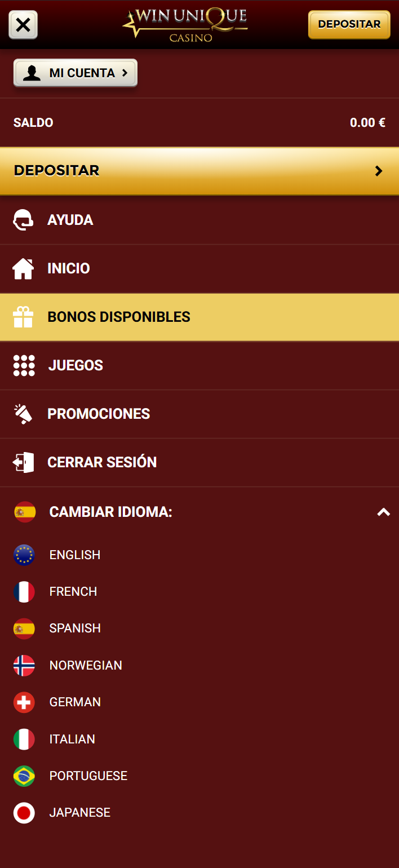
Task: Click the house icon for Inicio
Action: tap(24, 268)
